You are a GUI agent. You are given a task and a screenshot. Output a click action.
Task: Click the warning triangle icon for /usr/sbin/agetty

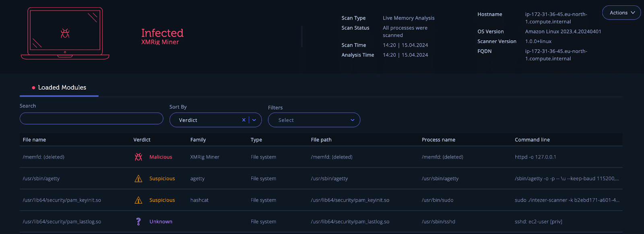coord(138,178)
